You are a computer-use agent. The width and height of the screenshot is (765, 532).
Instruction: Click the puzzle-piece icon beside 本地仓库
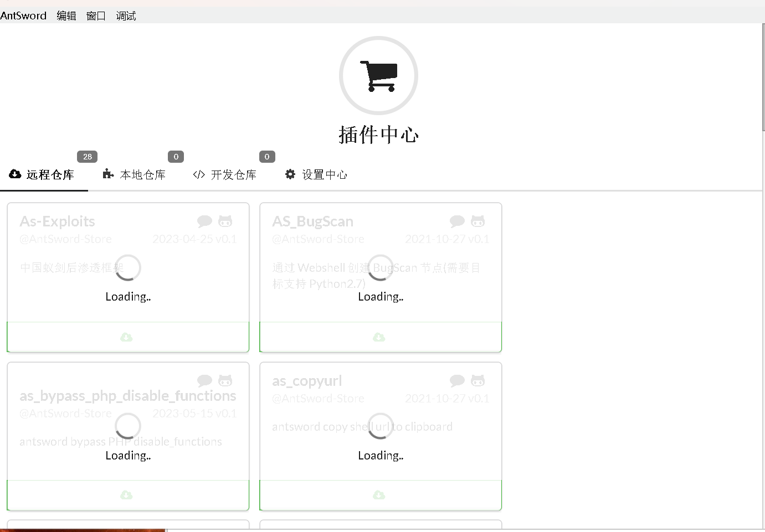(x=107, y=174)
